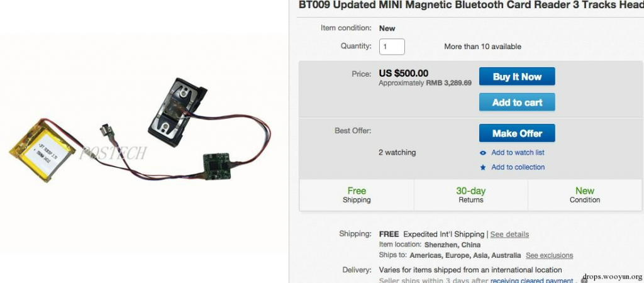Select the Free Shipping info cell

(357, 195)
